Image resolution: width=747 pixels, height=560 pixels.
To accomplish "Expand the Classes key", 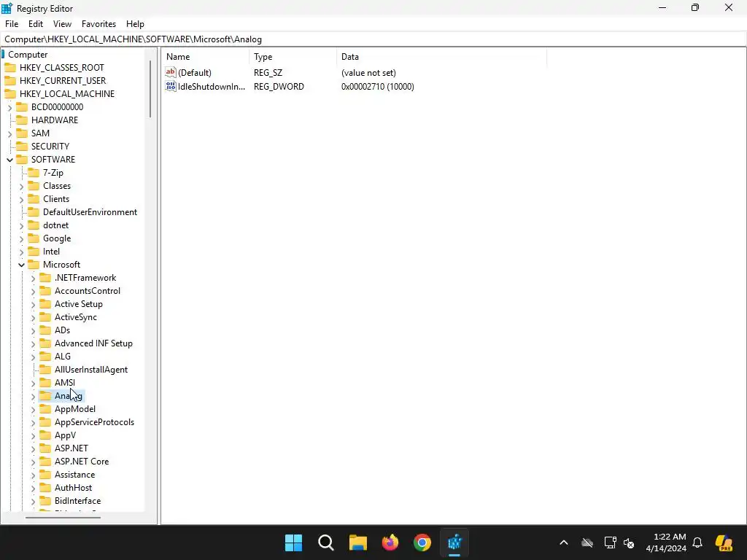I will [21, 186].
